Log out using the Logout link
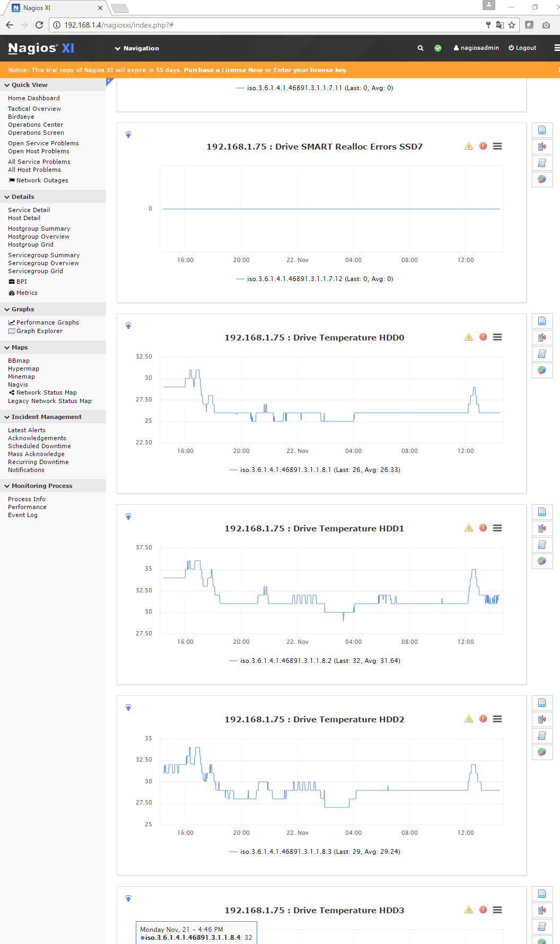Screen dimensions: 560x944 (x=522, y=48)
